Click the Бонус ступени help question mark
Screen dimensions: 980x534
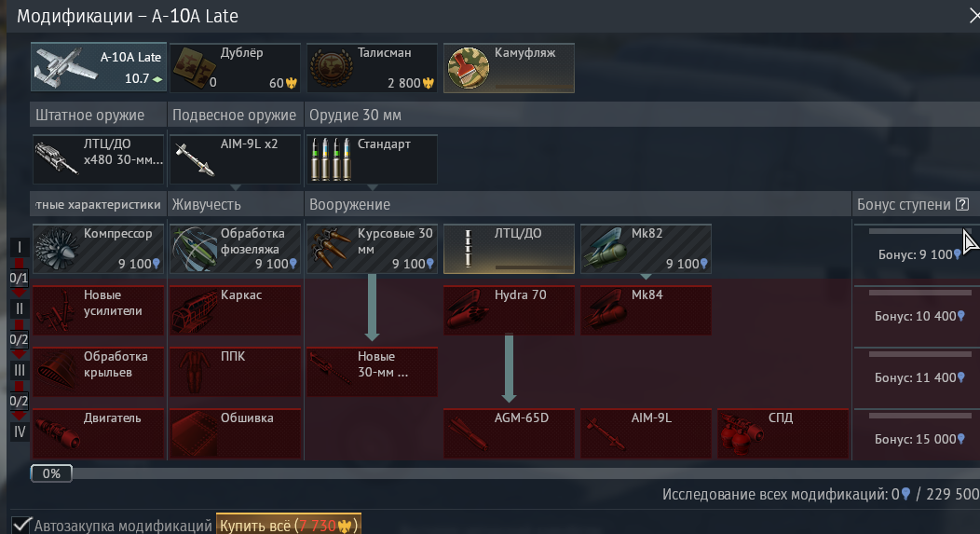(x=962, y=204)
